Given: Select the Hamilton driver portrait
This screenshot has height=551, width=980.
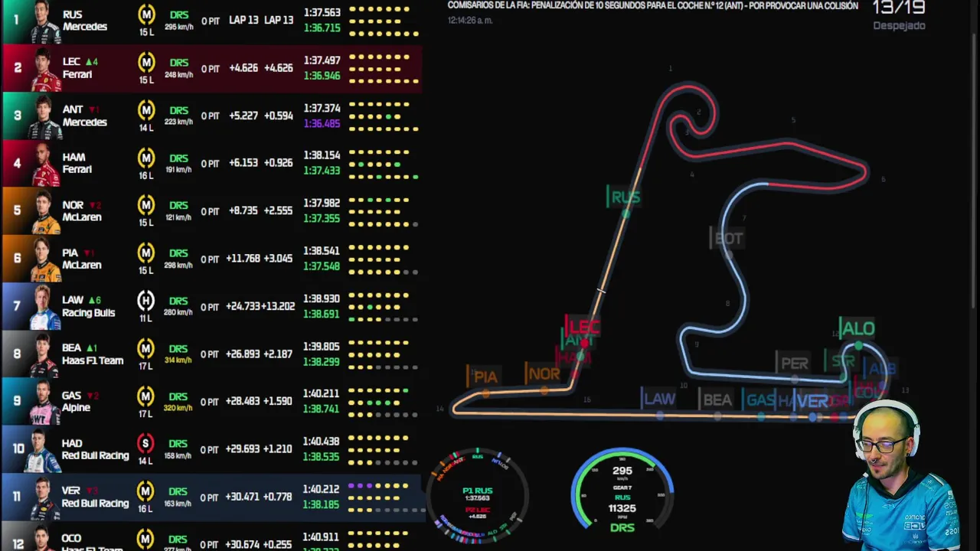Looking at the screenshot, I should point(44,165).
